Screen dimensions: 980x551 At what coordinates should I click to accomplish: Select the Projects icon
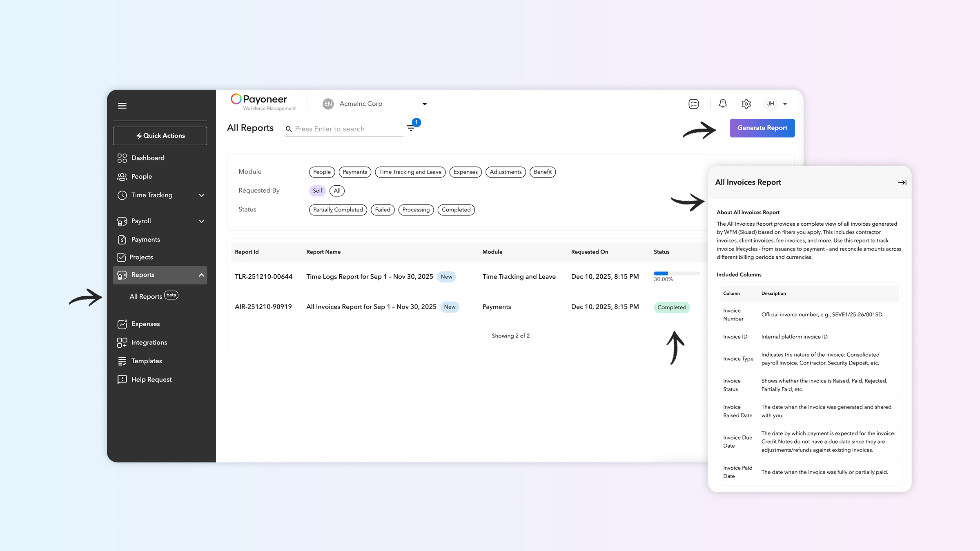pos(122,257)
